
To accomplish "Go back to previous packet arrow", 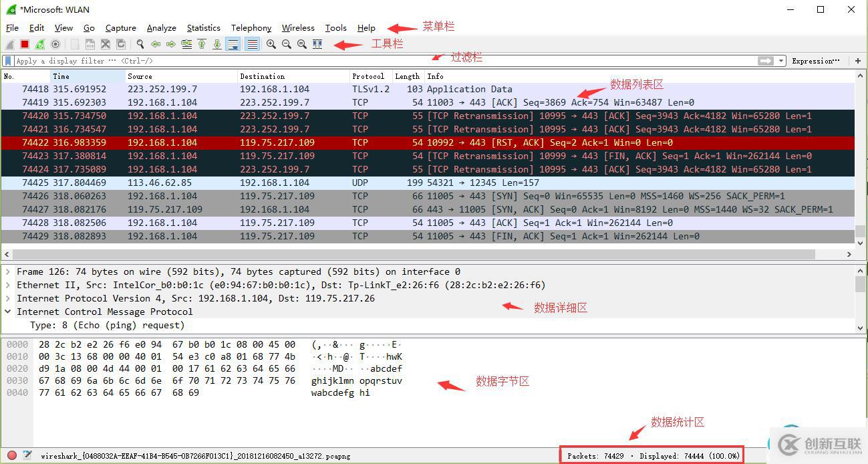I will (x=156, y=44).
